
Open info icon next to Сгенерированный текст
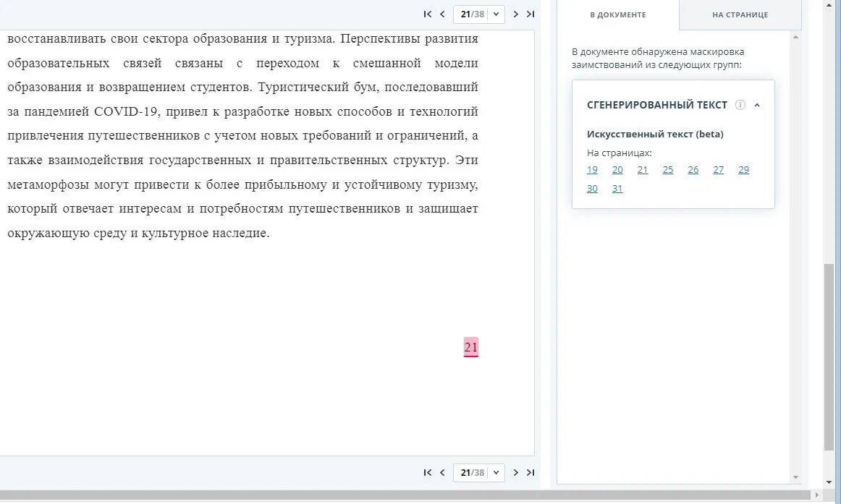coord(740,105)
